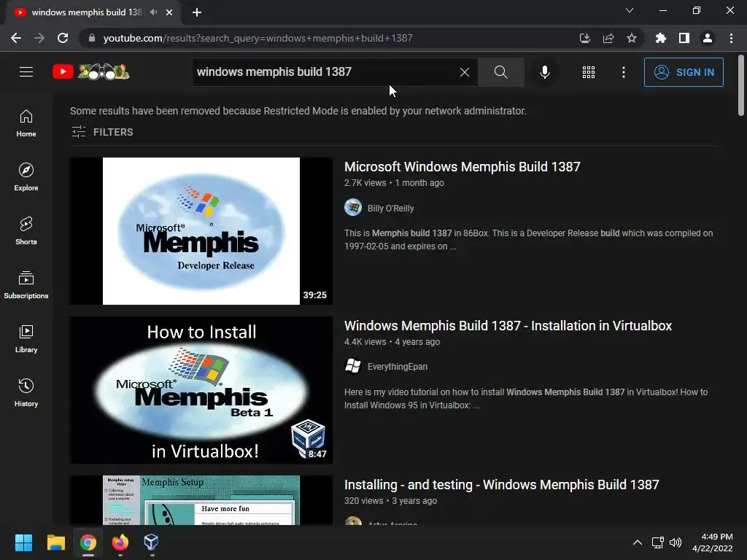The image size is (747, 560).
Task: Submit search with the magnifier button
Action: [500, 72]
